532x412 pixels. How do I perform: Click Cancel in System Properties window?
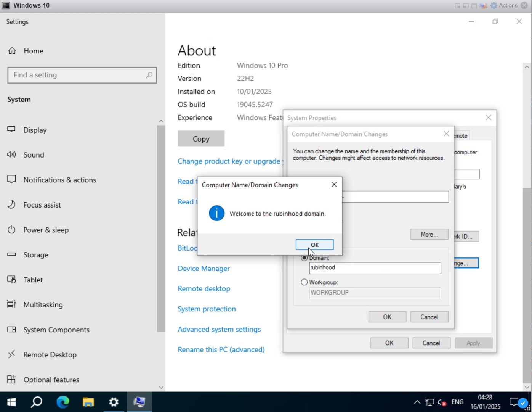tap(431, 343)
